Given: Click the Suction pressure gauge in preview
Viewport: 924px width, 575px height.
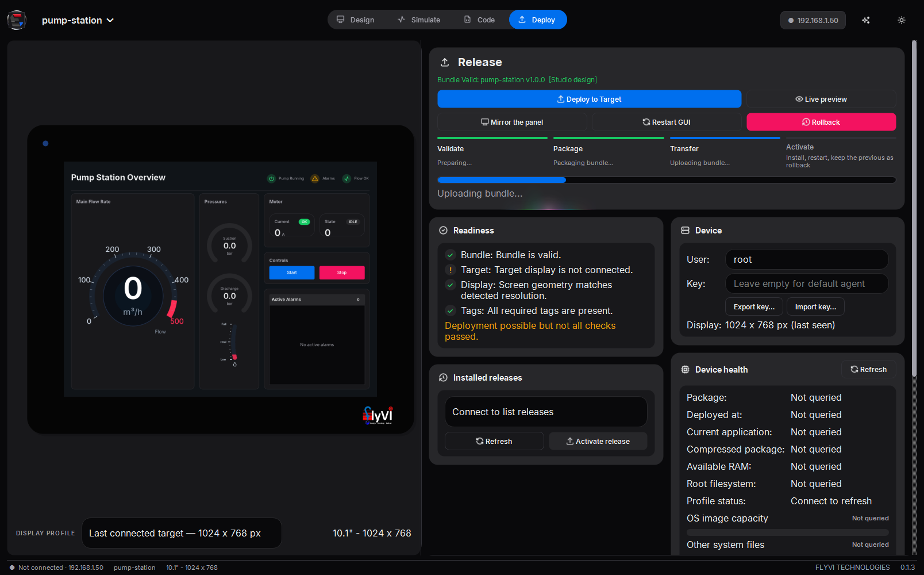Looking at the screenshot, I should coord(229,244).
